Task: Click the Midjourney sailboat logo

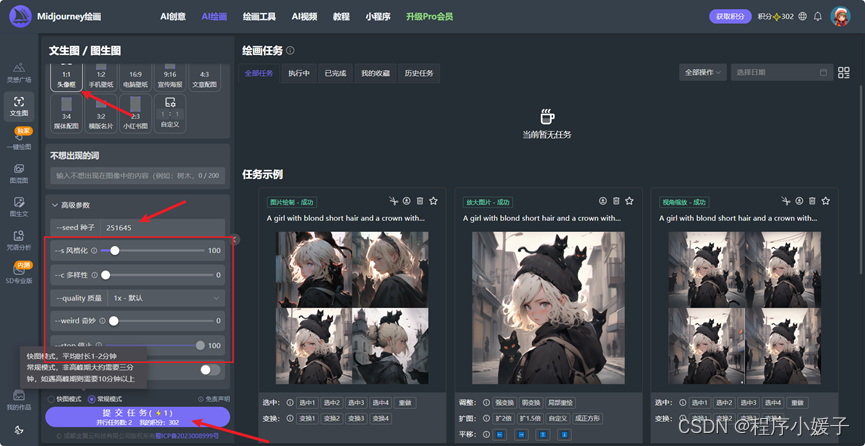Action: tap(20, 16)
